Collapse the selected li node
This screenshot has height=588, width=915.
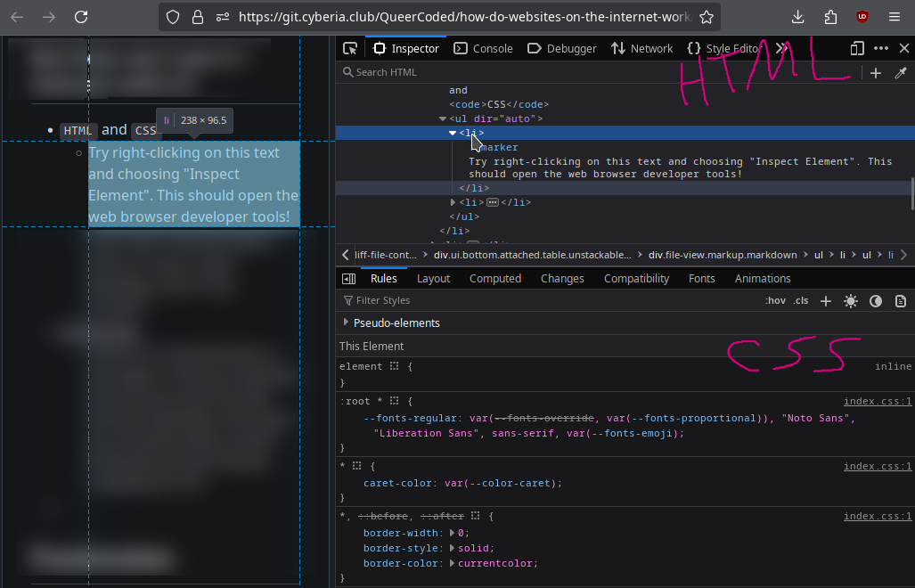tap(453, 133)
